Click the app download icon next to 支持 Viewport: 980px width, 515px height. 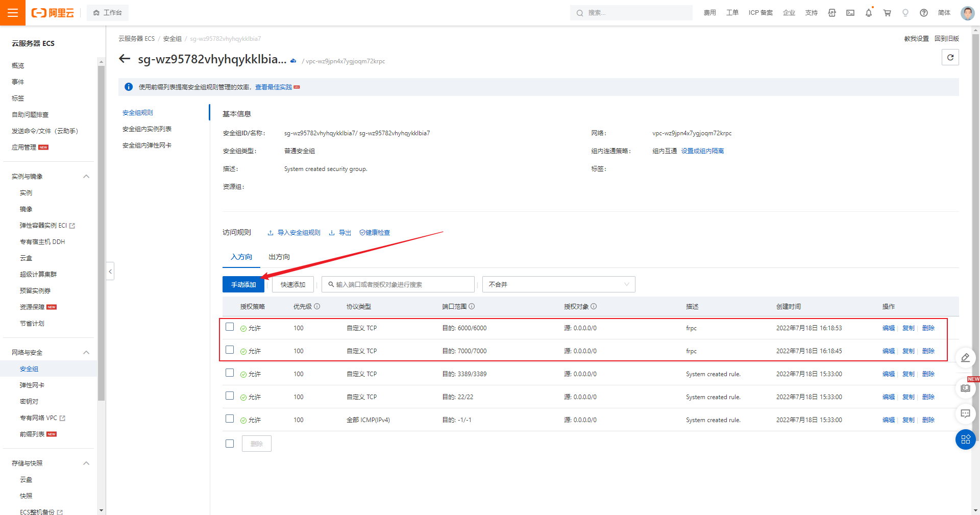pyautogui.click(x=832, y=13)
